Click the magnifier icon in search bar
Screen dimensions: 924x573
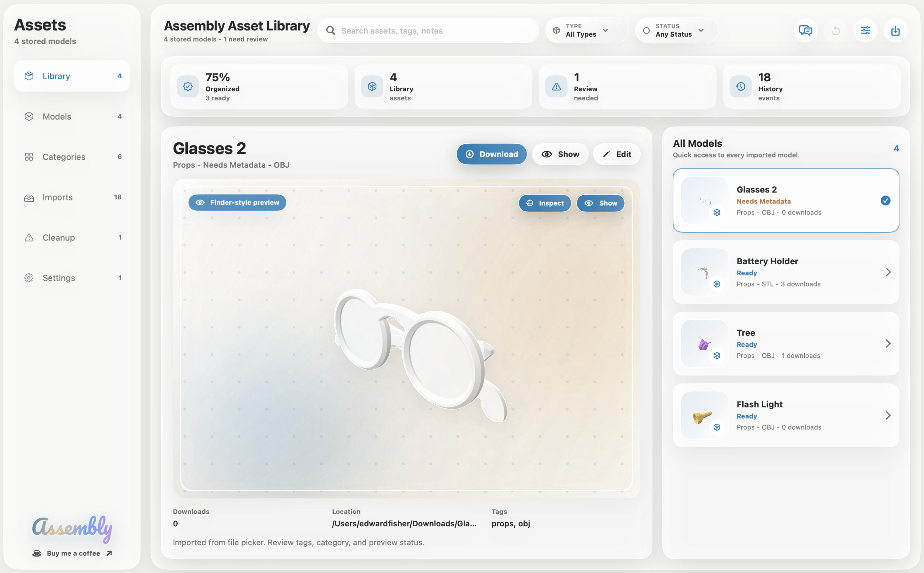331,30
